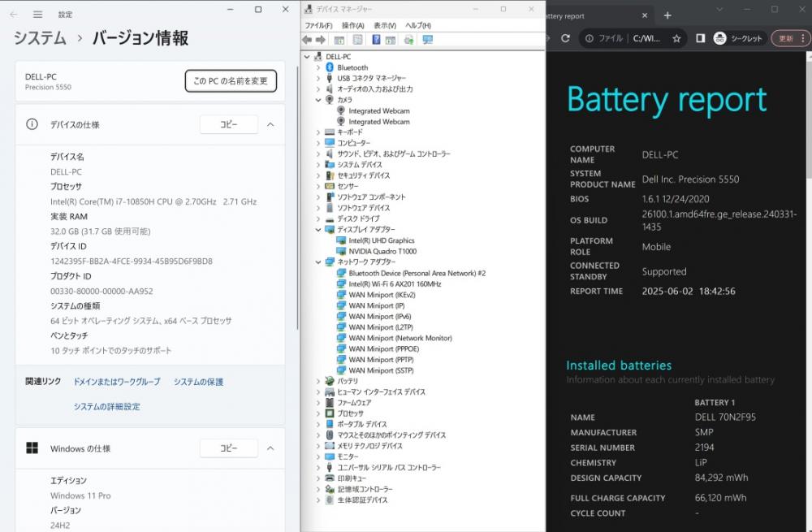The height and width of the screenshot is (532, 812).
Task: Click the Device Manager help icon
Action: (x=376, y=40)
